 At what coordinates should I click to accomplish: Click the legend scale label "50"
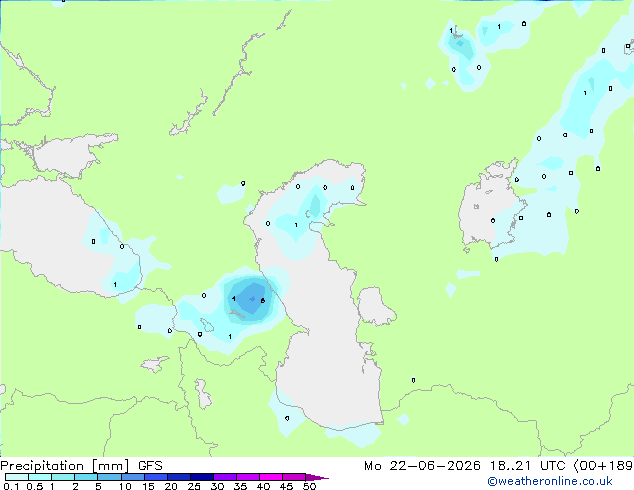click(x=309, y=486)
